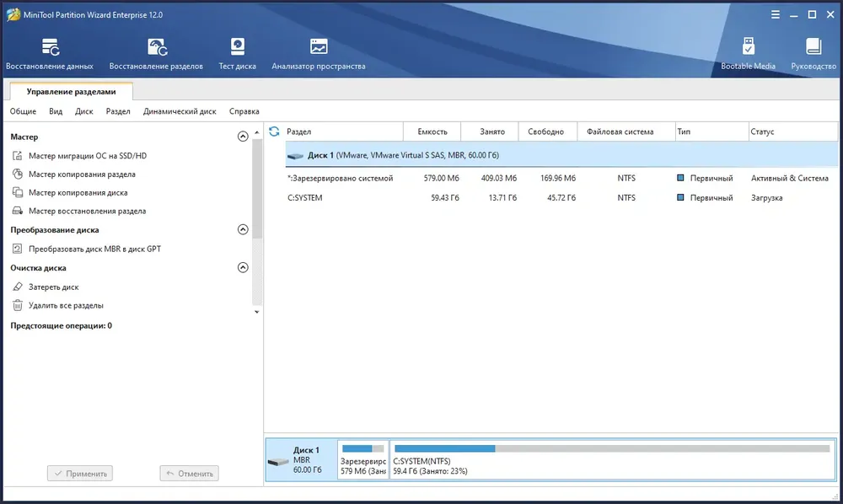Click the Отменить button
The width and height of the screenshot is (843, 504).
(189, 474)
